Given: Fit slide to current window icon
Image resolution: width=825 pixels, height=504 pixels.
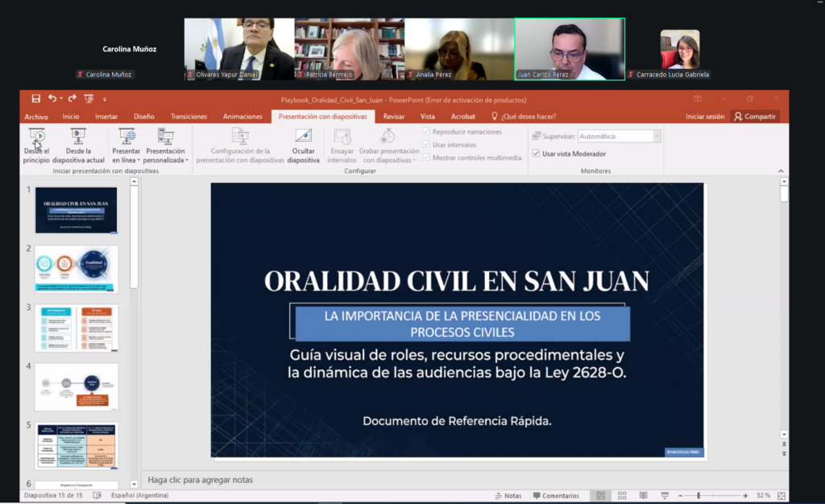Looking at the screenshot, I should (779, 496).
